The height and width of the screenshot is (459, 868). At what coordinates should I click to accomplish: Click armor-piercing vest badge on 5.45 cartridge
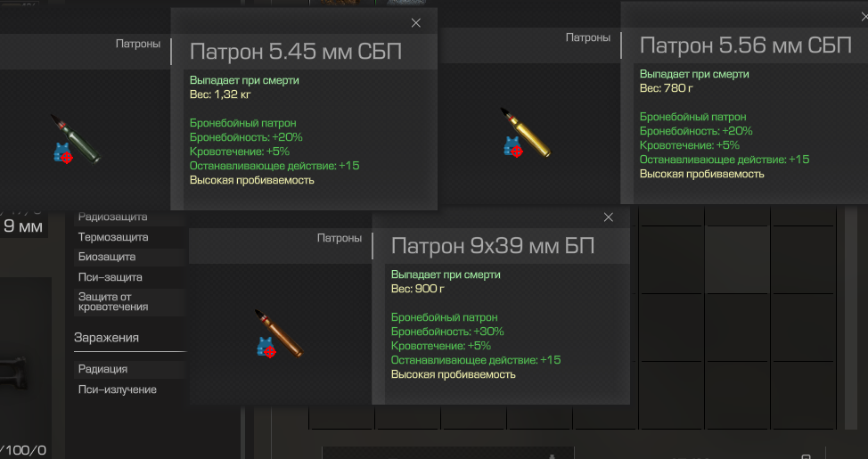click(x=63, y=153)
